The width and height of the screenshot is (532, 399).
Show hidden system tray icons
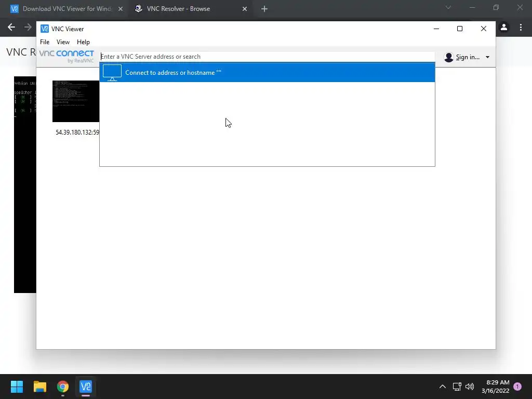(x=443, y=387)
